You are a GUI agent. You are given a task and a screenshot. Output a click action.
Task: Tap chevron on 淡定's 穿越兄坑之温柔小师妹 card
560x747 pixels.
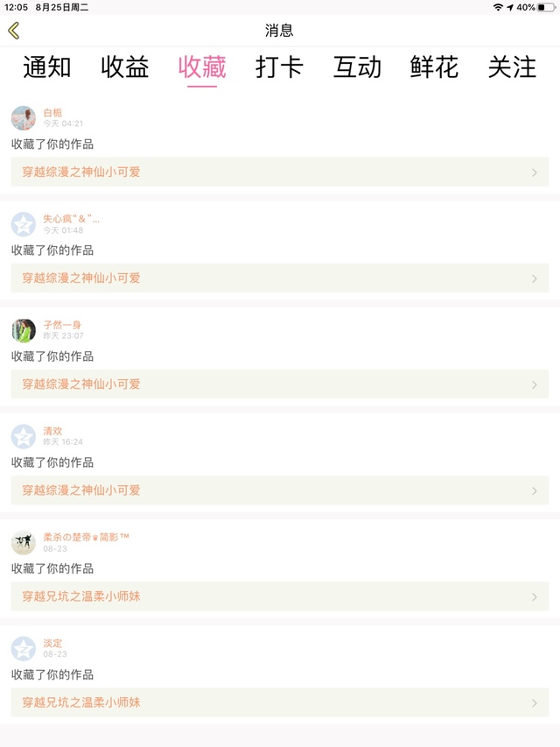pos(535,703)
